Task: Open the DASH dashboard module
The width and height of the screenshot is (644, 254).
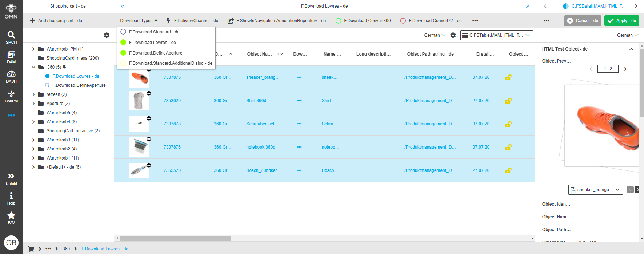Action: [x=11, y=77]
